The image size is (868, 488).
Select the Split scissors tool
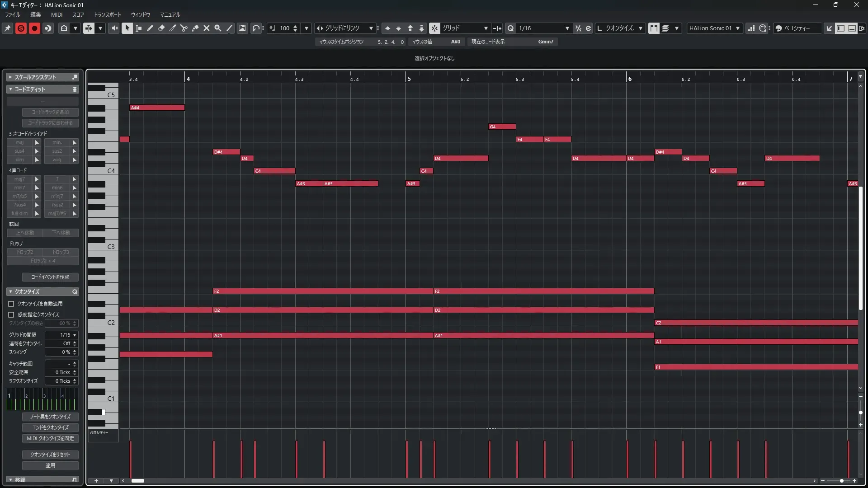pos(184,28)
